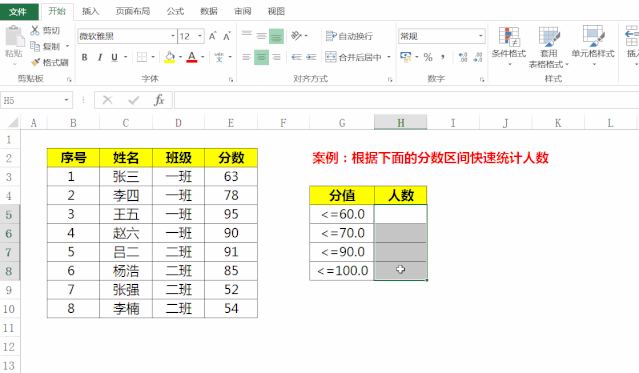The height and width of the screenshot is (373, 639).
Task: Select row 5 header
Action: pos(9,214)
